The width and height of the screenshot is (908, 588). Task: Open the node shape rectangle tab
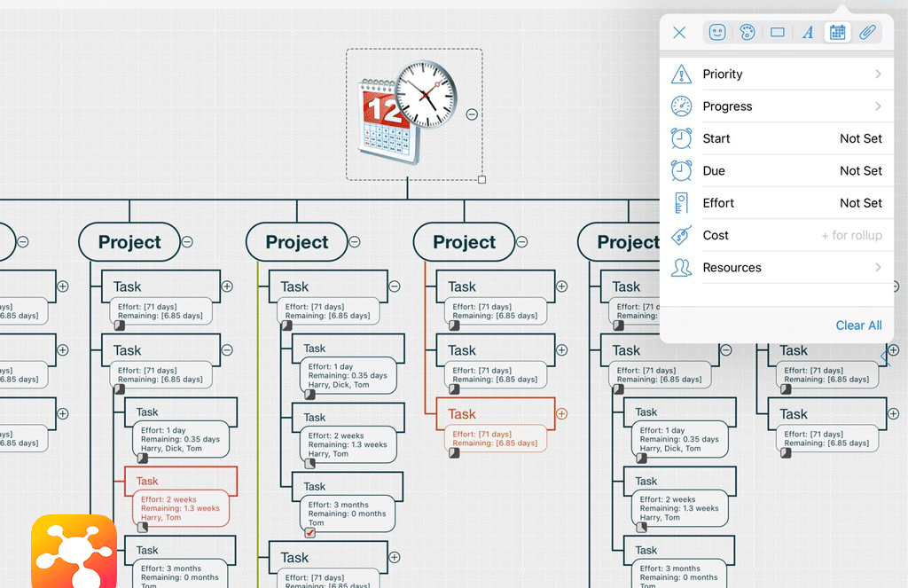click(778, 33)
